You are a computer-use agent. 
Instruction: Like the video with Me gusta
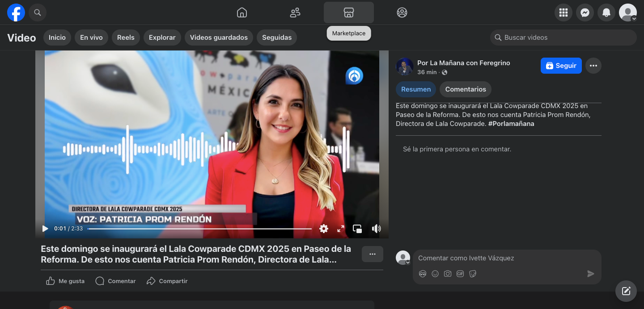[x=65, y=281]
